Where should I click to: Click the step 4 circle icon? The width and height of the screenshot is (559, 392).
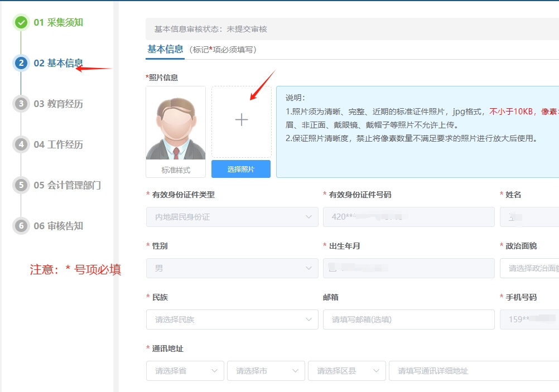coord(21,144)
